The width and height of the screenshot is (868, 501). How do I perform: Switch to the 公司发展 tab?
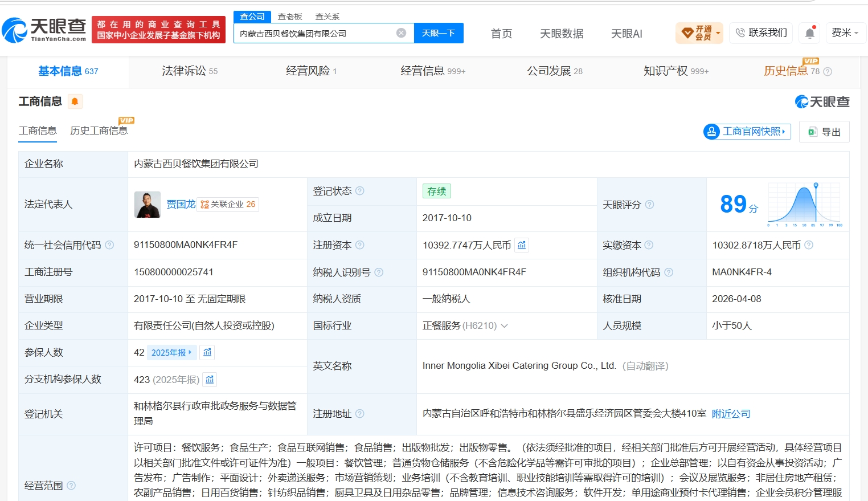pos(555,71)
